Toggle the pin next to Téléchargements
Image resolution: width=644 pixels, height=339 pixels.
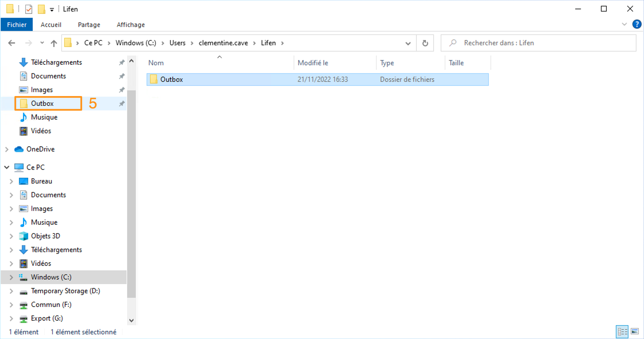point(122,62)
